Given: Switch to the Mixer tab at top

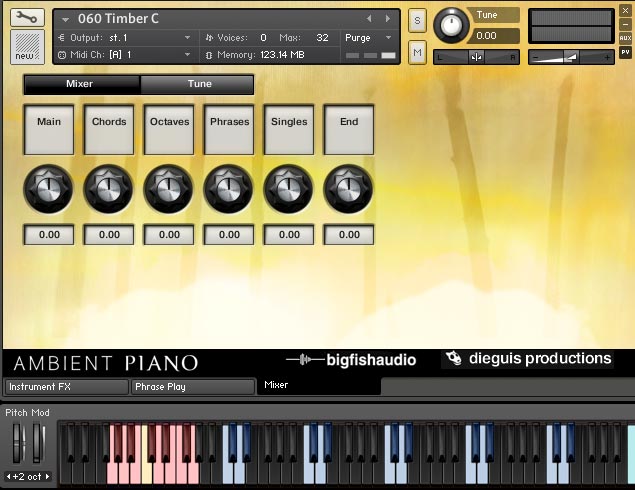Looking at the screenshot, I should [x=81, y=84].
